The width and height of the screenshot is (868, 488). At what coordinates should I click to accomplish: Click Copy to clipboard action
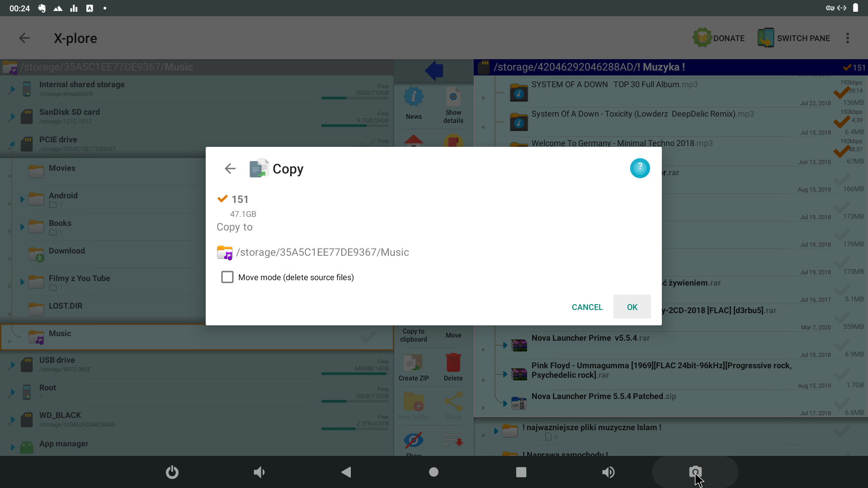click(414, 335)
